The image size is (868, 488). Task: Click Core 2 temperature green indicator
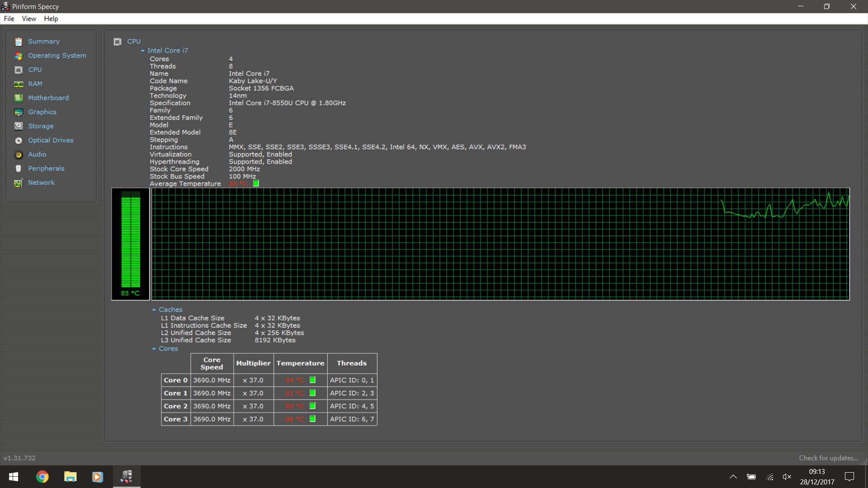click(312, 406)
